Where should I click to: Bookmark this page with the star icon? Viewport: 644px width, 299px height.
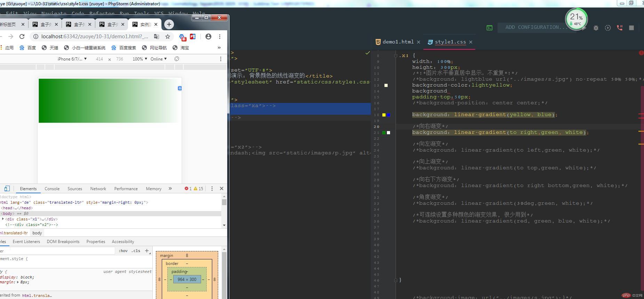coord(168,37)
